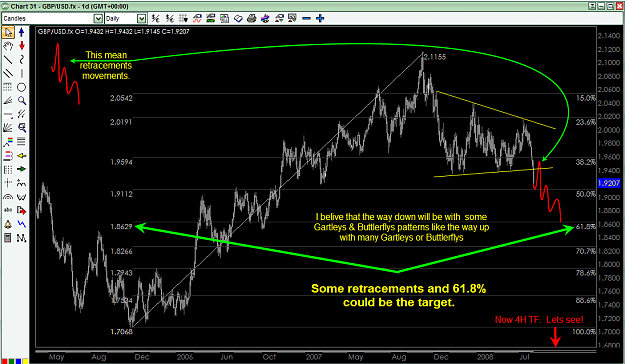Select the trend line drawing tool
625x364 pixels.
(8, 59)
